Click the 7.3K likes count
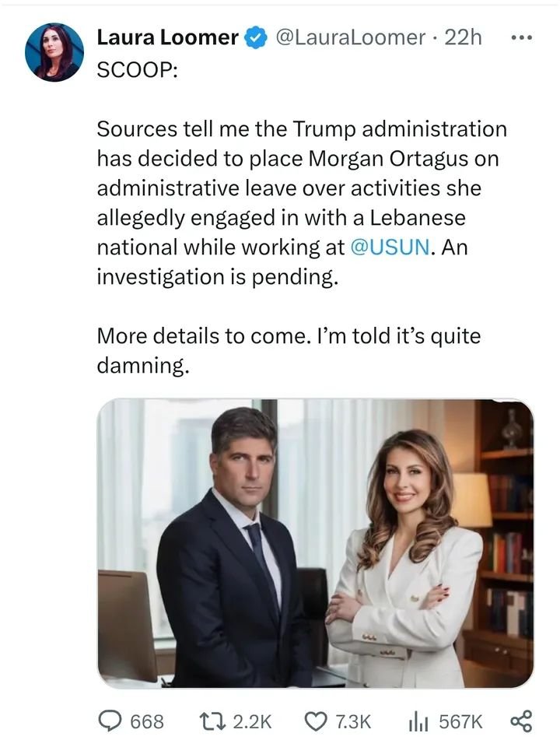560x747 pixels. click(x=353, y=722)
